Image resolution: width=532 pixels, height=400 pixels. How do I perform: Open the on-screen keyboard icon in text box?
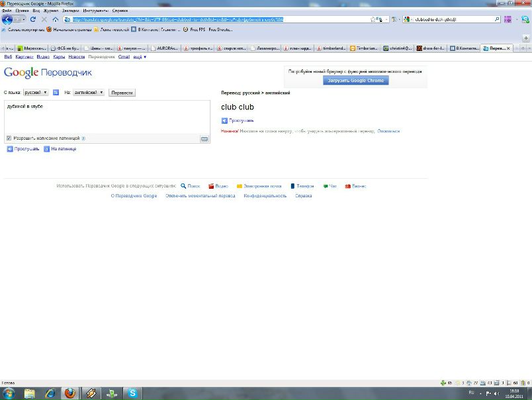pyautogui.click(x=204, y=138)
